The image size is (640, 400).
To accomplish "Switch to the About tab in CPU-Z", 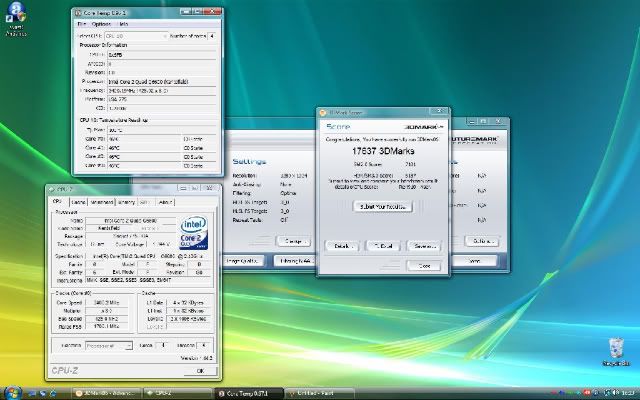I will tap(165, 202).
